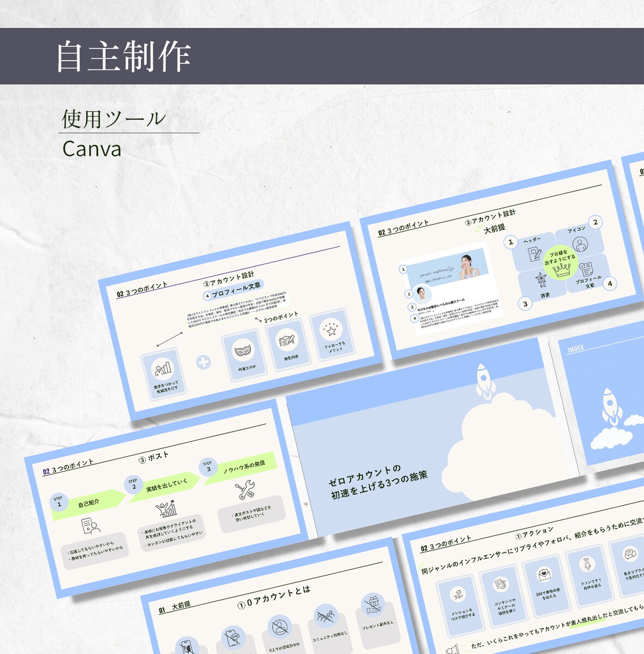Click the mention icon in the first action card

tap(457, 595)
